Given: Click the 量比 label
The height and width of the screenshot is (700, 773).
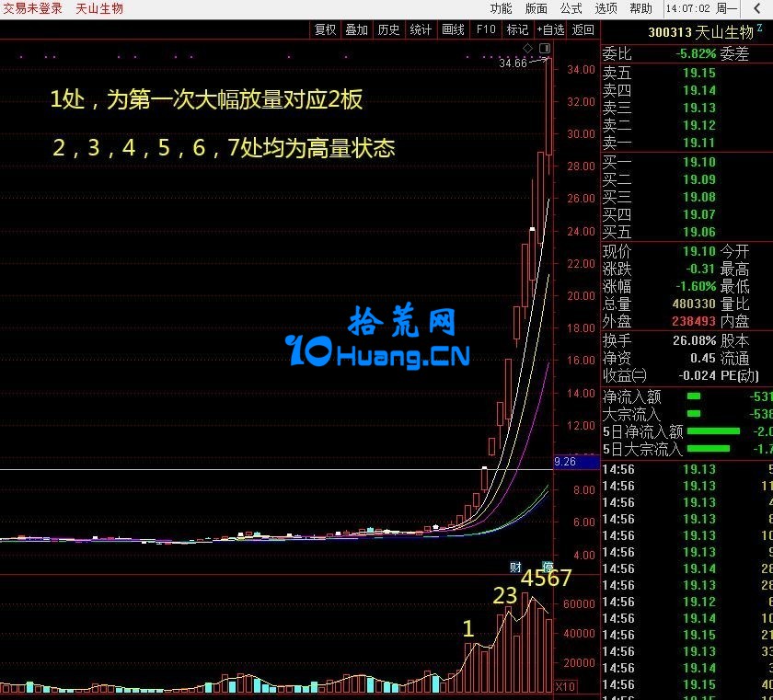Looking at the screenshot, I should pos(734,304).
